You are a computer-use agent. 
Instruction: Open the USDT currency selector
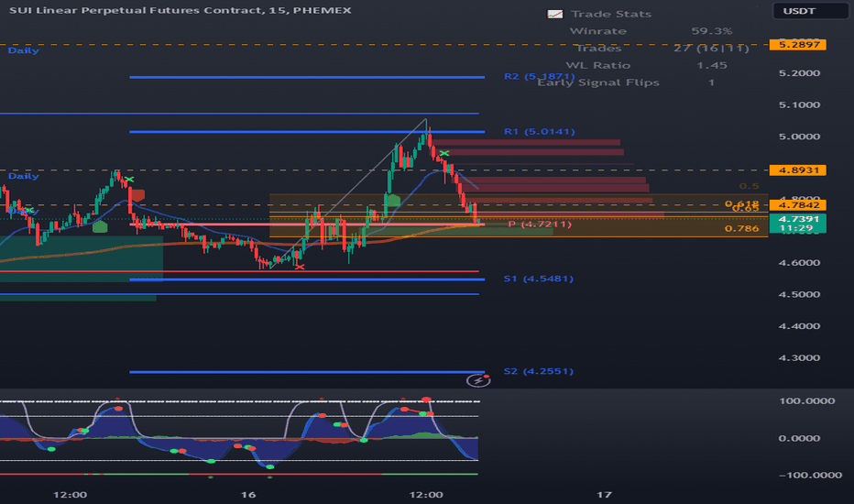[x=810, y=11]
